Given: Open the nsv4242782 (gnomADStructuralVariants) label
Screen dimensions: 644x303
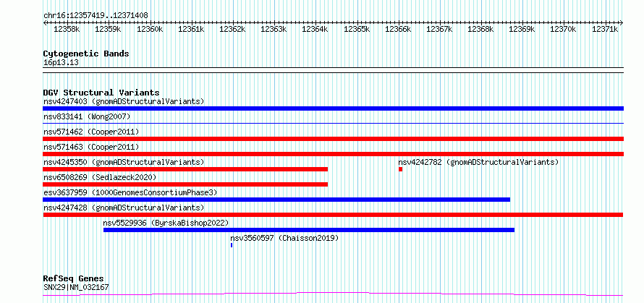Looking at the screenshot, I should [x=479, y=162].
